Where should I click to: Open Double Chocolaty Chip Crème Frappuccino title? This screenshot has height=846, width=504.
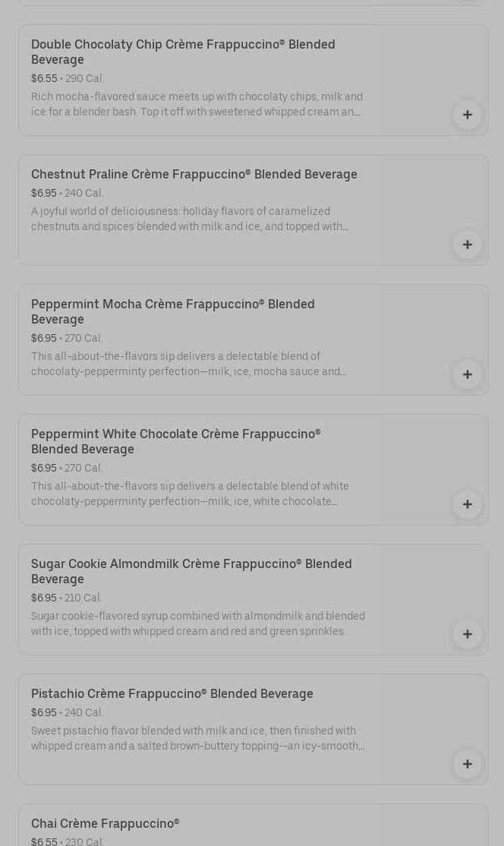[x=183, y=52]
